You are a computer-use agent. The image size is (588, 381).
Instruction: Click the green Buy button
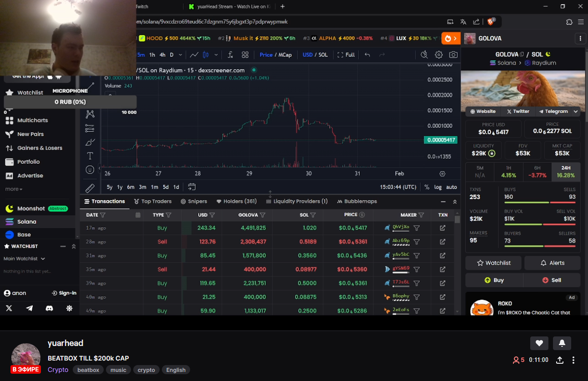[494, 280]
